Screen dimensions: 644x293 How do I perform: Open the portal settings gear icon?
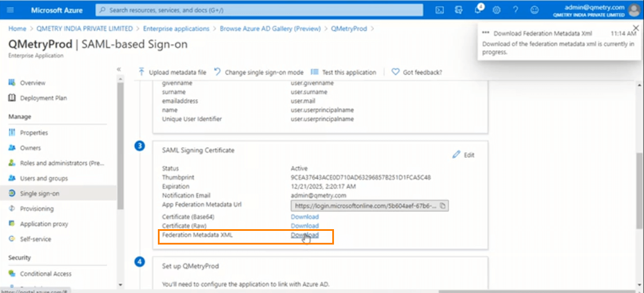pos(496,10)
